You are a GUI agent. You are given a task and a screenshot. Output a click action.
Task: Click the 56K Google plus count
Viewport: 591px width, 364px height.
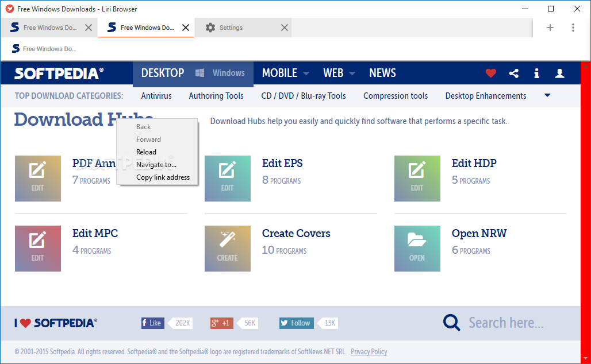249,323
